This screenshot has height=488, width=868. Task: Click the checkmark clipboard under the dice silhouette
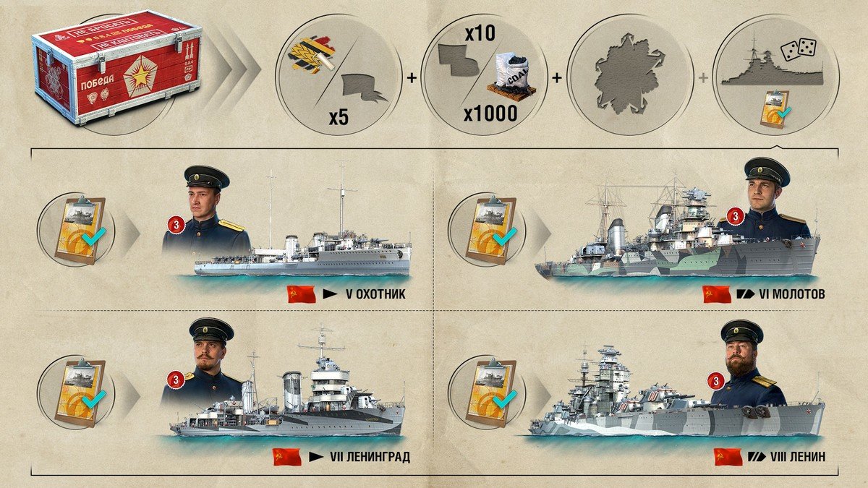coord(774,108)
